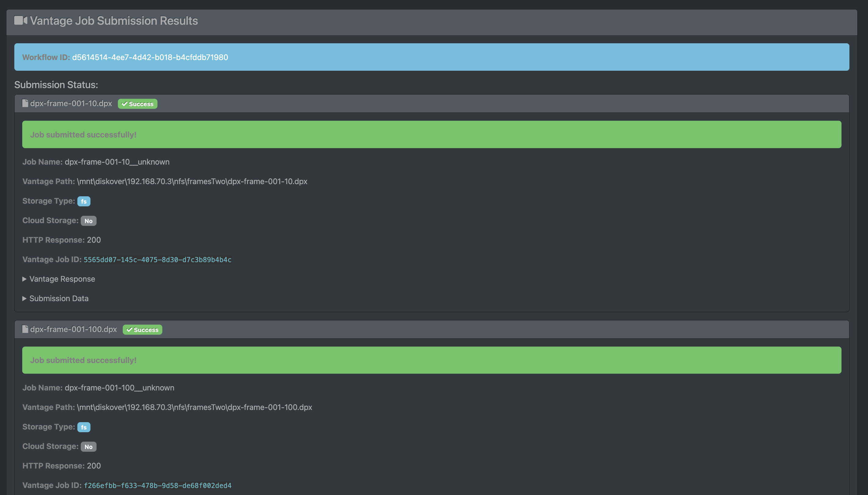Click Vantage Job ID 5565dd07-145c-4075-8d30-d7c3b89b4b4c

coord(157,259)
